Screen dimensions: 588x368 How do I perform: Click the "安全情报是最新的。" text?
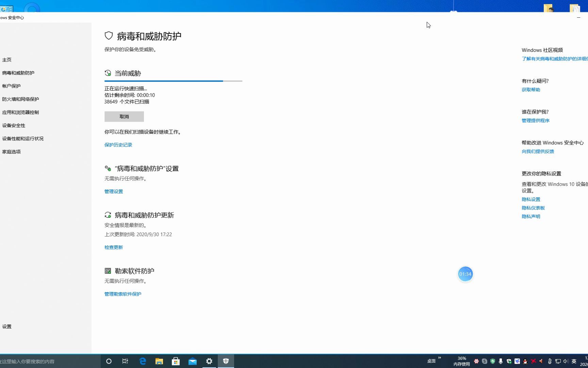point(126,225)
